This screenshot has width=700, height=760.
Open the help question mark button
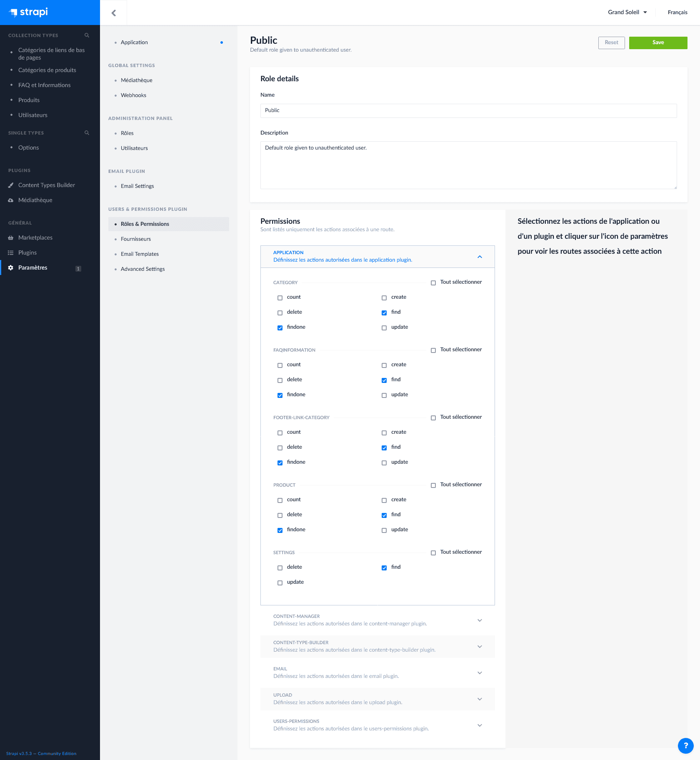click(685, 745)
